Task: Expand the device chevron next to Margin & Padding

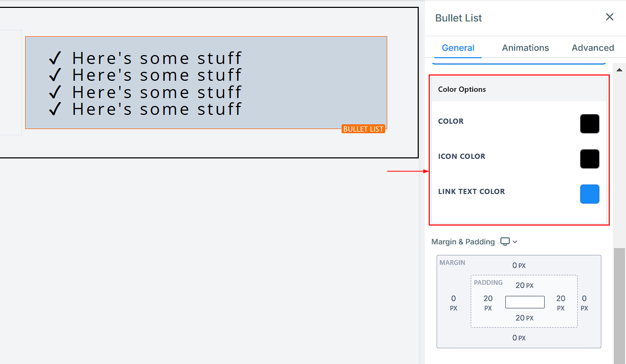Action: coord(515,242)
